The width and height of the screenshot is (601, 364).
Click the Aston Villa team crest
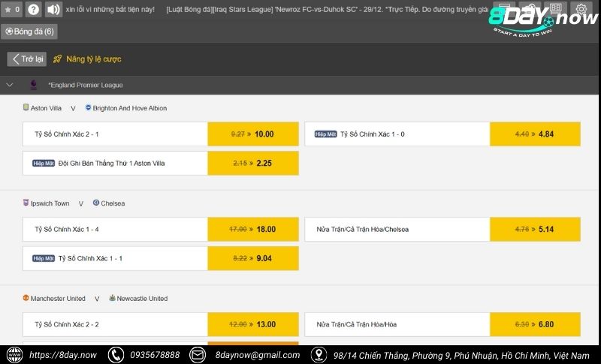pos(26,108)
